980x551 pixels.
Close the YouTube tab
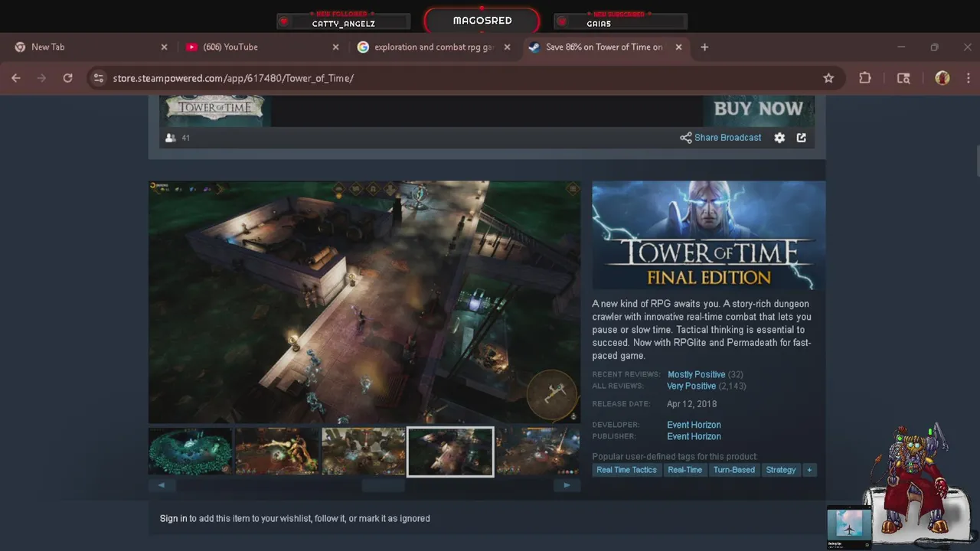(335, 47)
